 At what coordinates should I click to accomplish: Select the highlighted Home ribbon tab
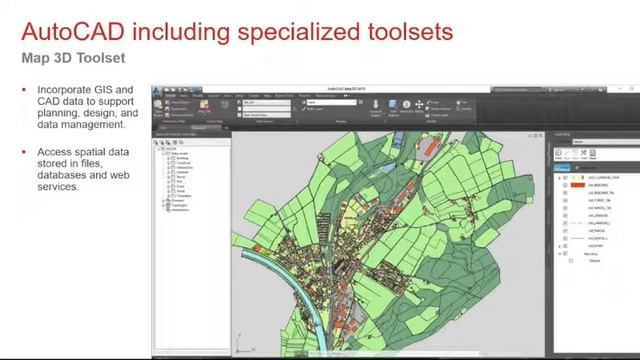(x=170, y=96)
